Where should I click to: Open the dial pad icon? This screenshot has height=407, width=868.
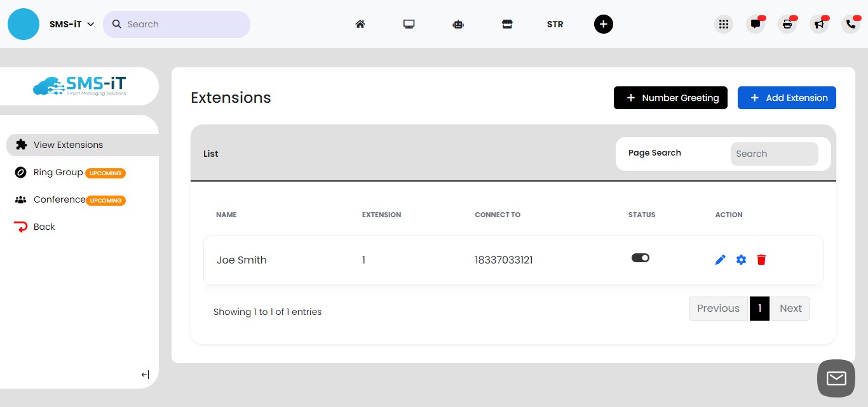(723, 23)
